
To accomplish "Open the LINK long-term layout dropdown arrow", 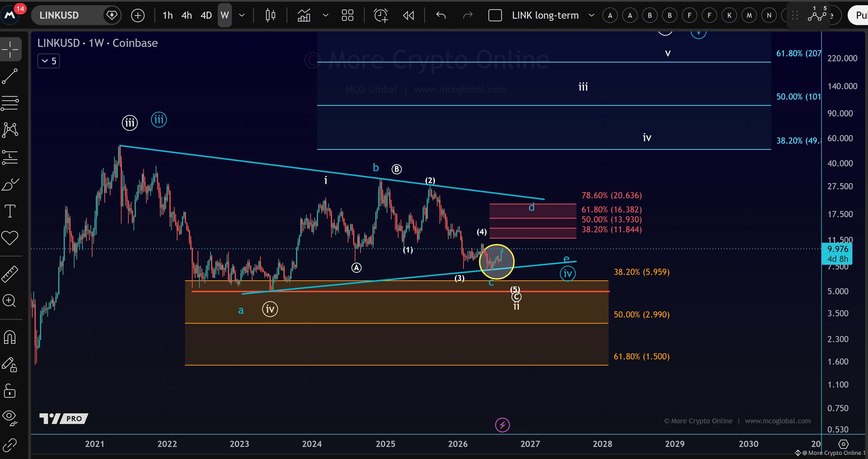I will 591,16.
